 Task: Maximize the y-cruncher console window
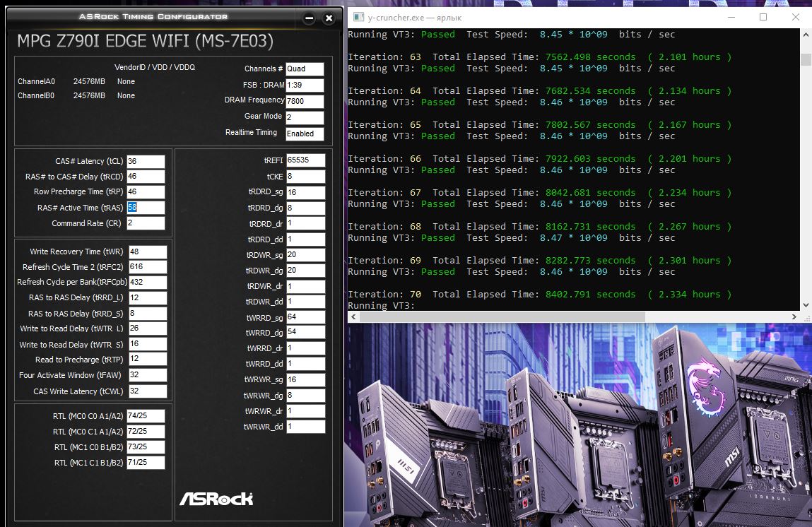coord(763,17)
